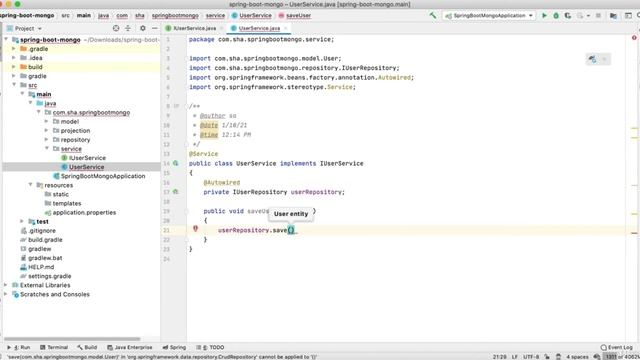Expand the build folder
Screen dimensions: 640x360
(x=14, y=67)
